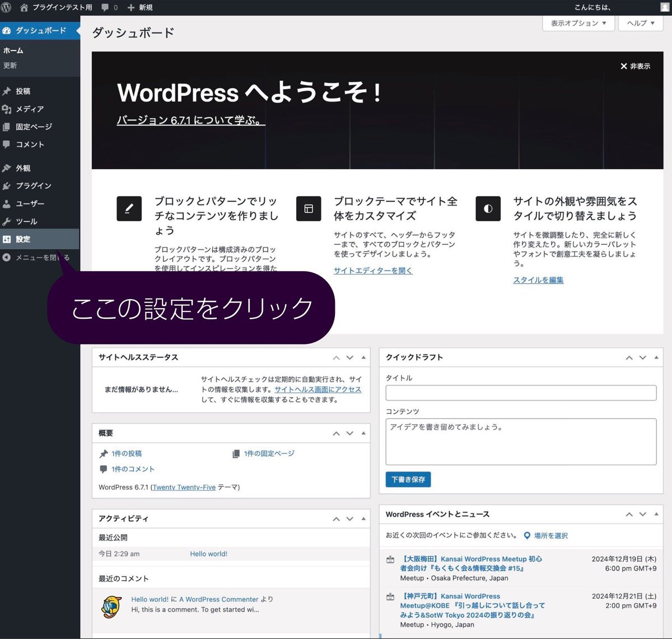Select 更新 submenu item
The image size is (672, 639).
(10, 66)
